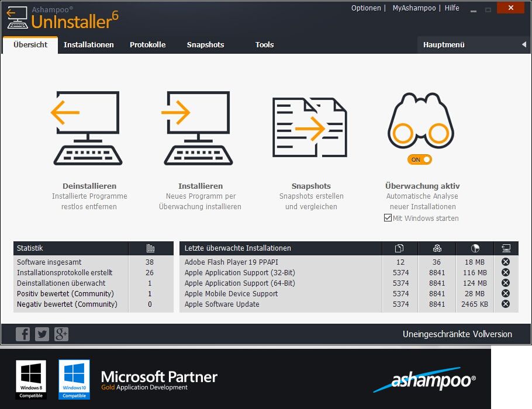The height and width of the screenshot is (409, 532).
Task: Click the Deinstallieren heading
Action: coord(89,186)
